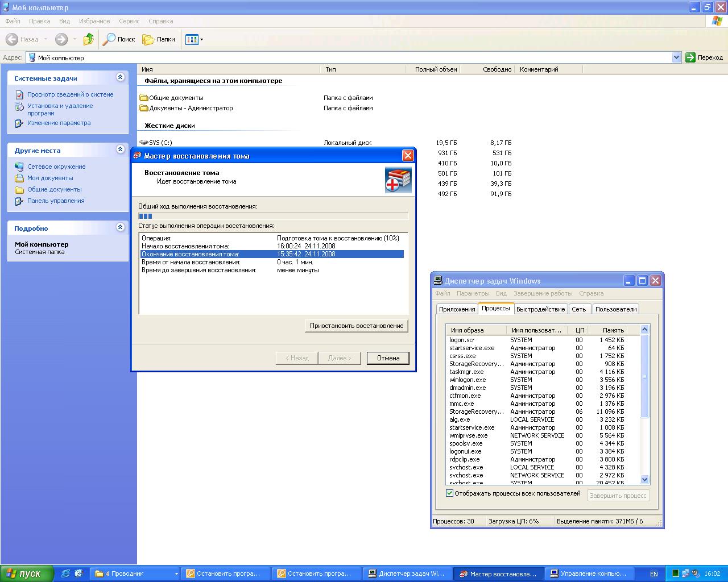Select Документы - Администратор folder icon
The height and width of the screenshot is (582, 728).
(144, 108)
